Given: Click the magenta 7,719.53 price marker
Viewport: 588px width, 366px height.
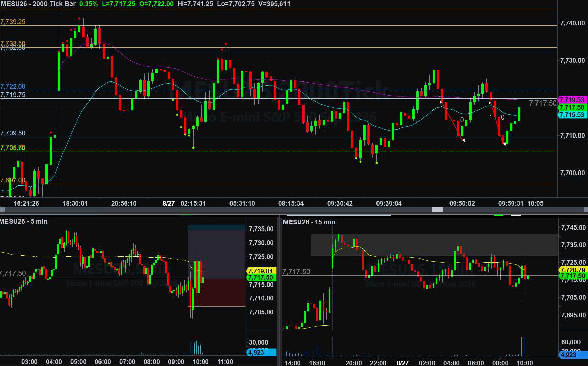Looking at the screenshot, I should coord(573,100).
